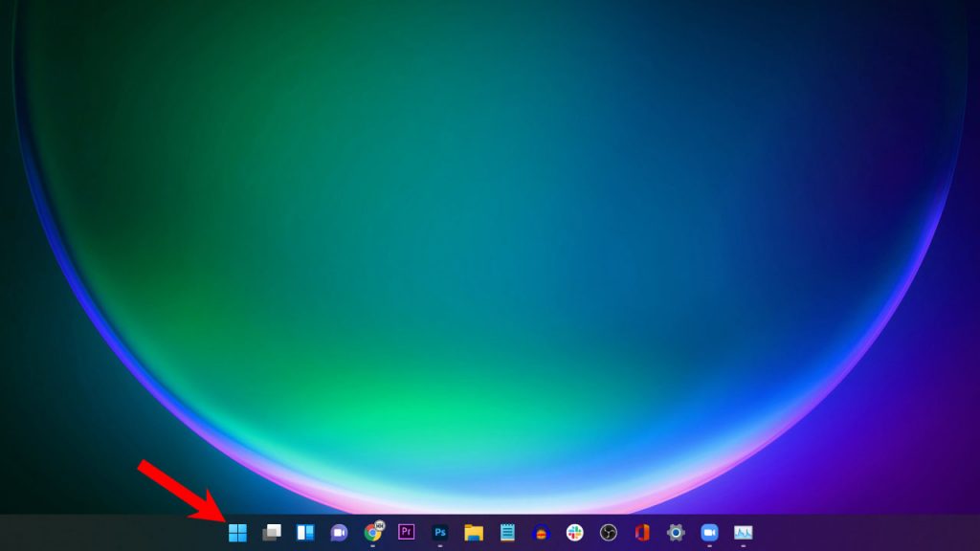Image resolution: width=980 pixels, height=551 pixels.
Task: Open Task View from the taskbar
Action: 271,532
